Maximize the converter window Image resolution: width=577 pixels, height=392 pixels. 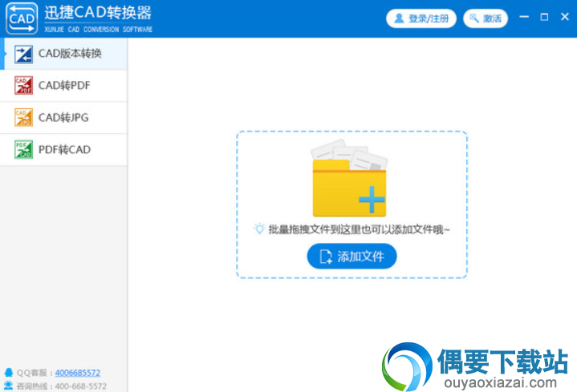point(544,17)
